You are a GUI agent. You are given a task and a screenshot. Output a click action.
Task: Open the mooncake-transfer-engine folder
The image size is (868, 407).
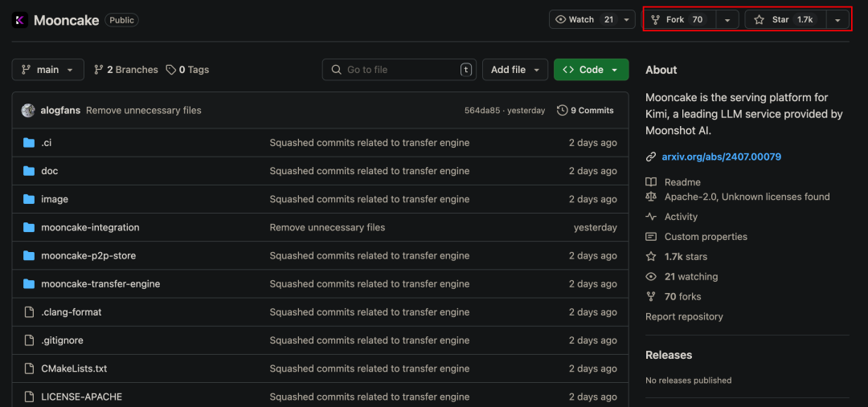[100, 283]
